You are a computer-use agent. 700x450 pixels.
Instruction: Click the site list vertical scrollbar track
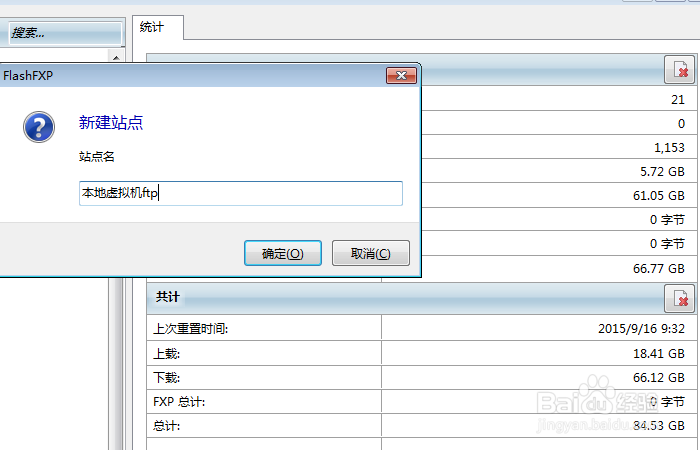[x=116, y=362]
